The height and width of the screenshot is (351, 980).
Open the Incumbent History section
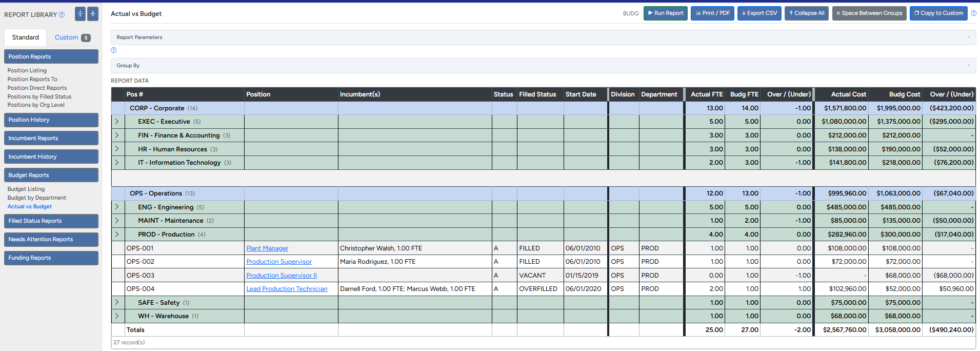[x=51, y=157]
